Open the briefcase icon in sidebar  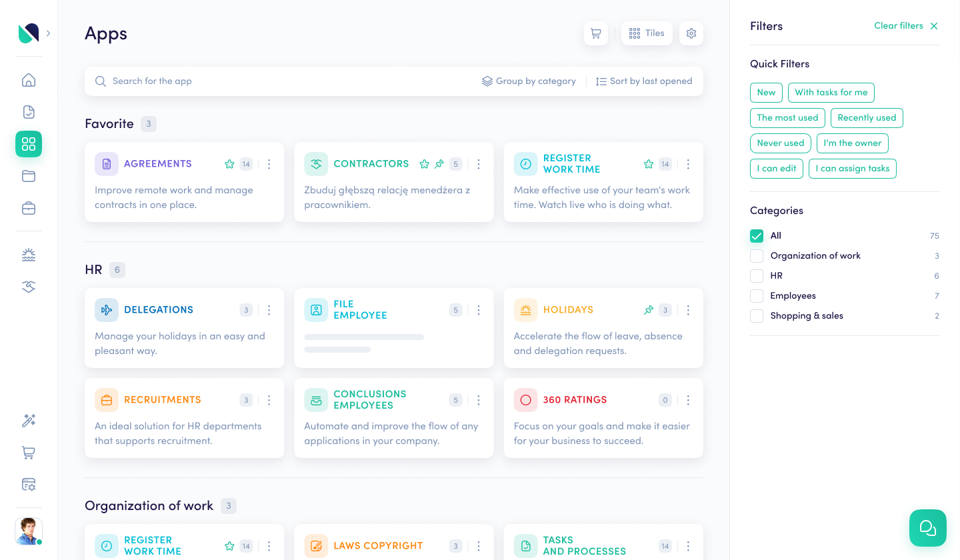click(29, 208)
